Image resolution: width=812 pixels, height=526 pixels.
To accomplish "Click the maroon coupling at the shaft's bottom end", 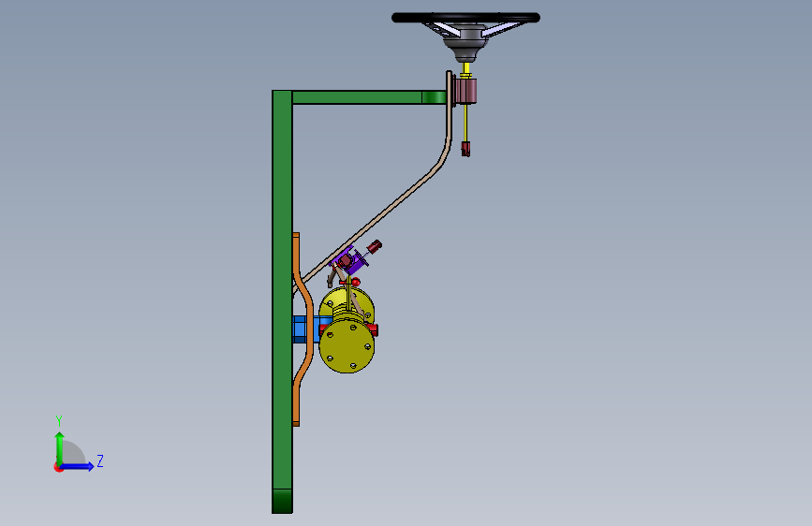I will pos(465,149).
